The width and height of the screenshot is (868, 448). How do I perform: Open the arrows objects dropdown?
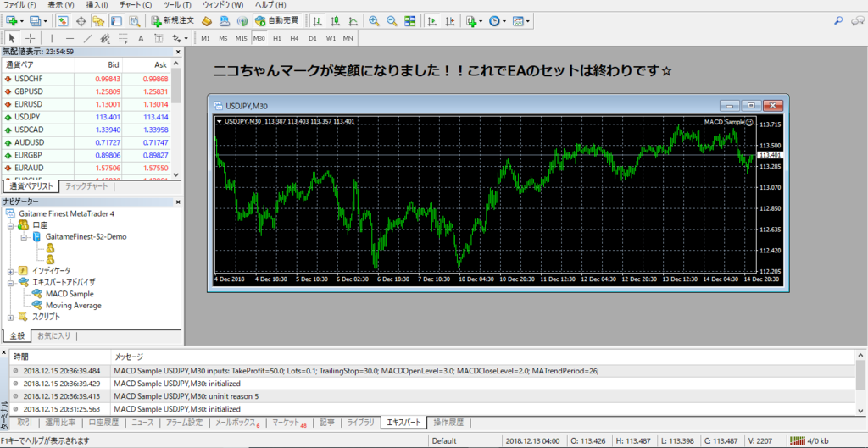click(x=180, y=38)
